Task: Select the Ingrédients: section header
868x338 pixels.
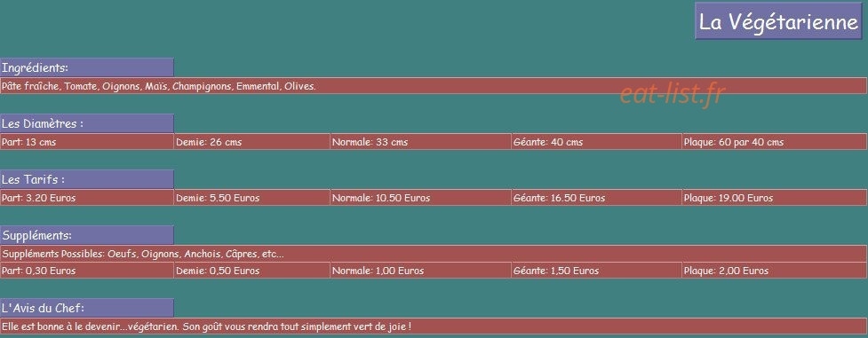Action: pyautogui.click(x=87, y=67)
